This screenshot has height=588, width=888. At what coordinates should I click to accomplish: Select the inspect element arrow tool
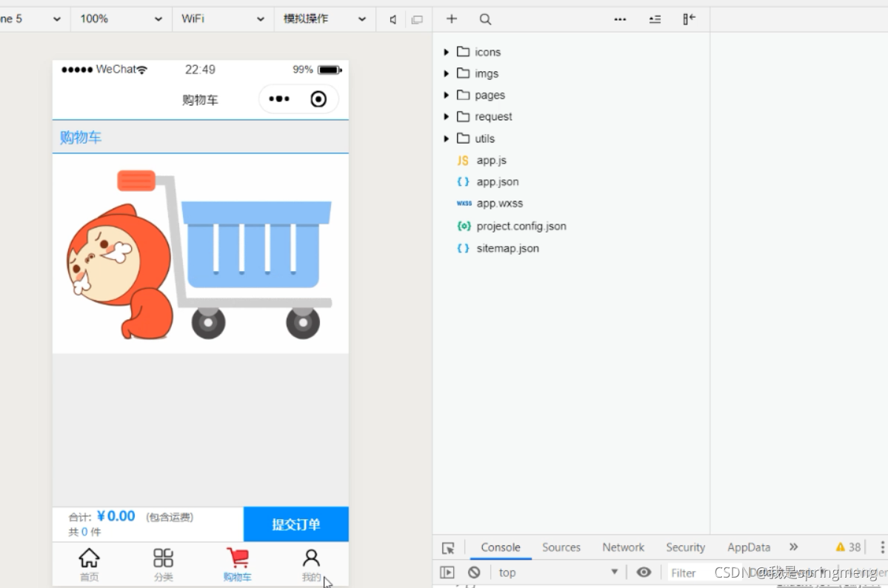pos(448,548)
